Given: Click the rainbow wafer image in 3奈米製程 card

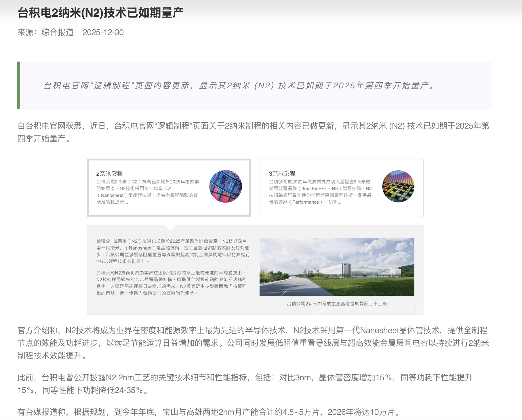Looking at the screenshot, I should click(x=398, y=186).
